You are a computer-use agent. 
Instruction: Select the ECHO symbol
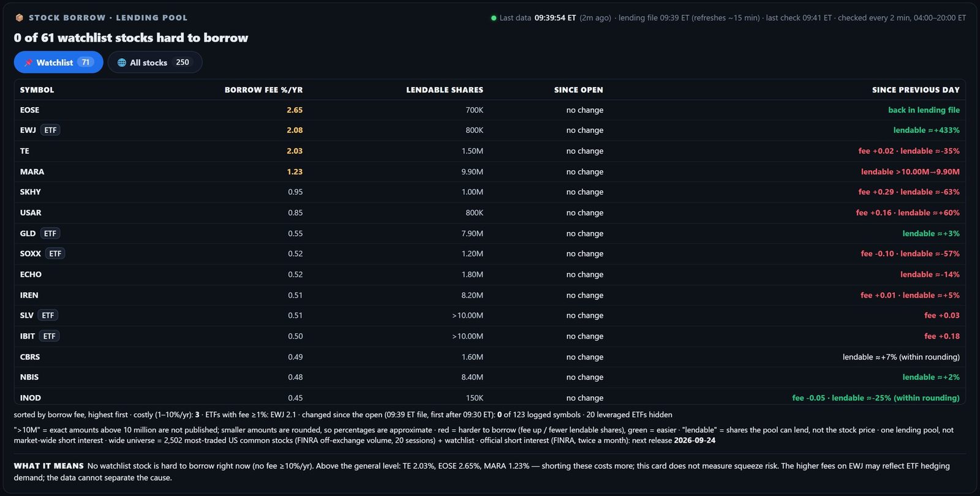[x=31, y=274]
